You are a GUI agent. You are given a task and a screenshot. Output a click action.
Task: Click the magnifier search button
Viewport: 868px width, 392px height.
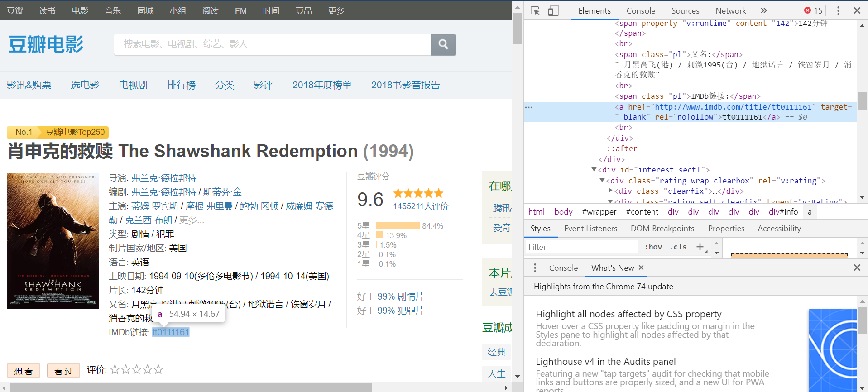click(x=443, y=44)
